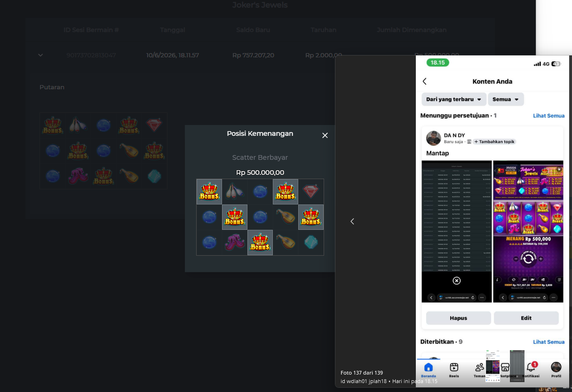Open the history table image in the post

click(x=456, y=231)
